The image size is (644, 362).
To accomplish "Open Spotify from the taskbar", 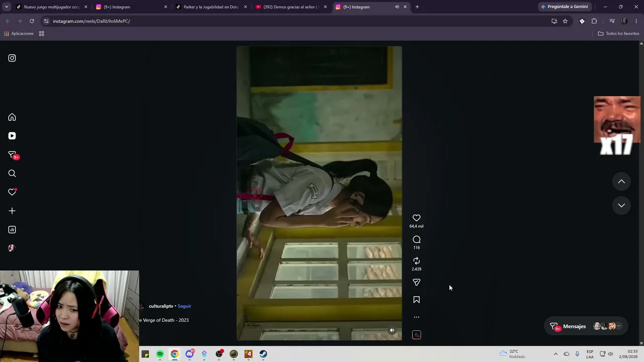I will tap(160, 354).
